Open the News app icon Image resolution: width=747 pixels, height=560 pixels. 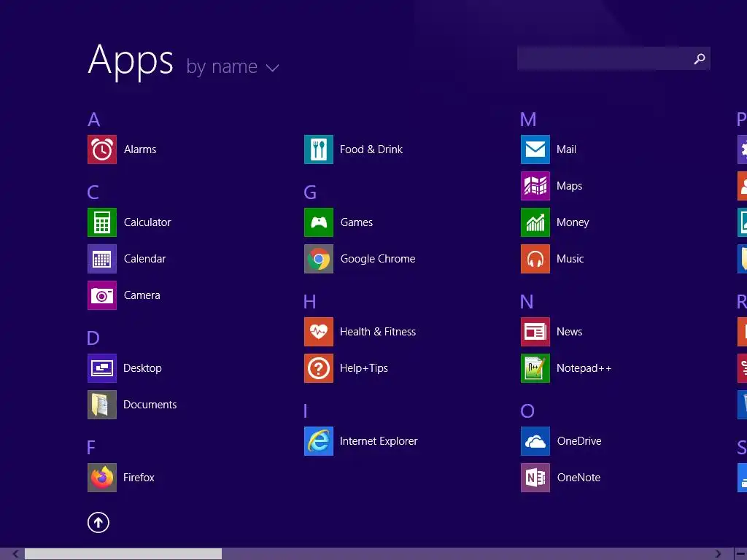[x=535, y=332]
